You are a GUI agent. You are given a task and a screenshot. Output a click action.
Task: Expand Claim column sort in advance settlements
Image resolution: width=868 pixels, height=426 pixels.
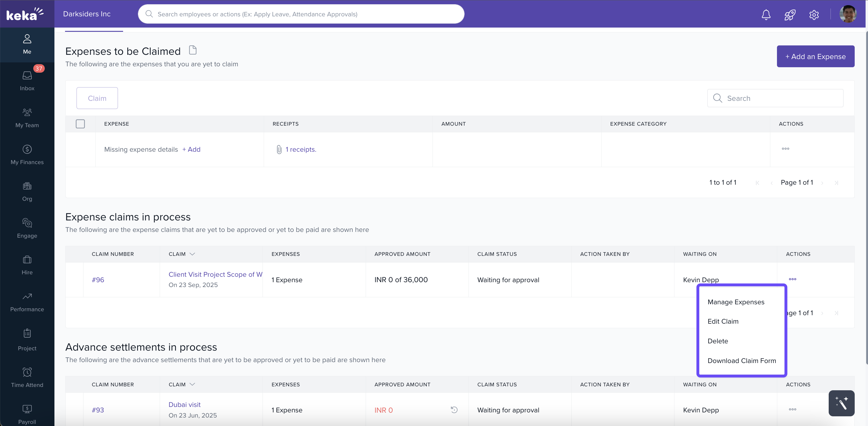192,384
